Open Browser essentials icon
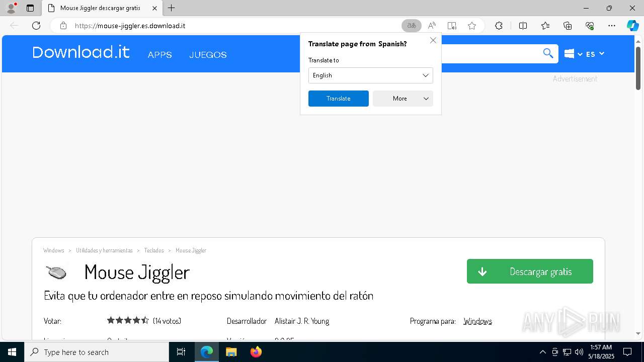Screen dimensions: 644x362 [x=590, y=26]
